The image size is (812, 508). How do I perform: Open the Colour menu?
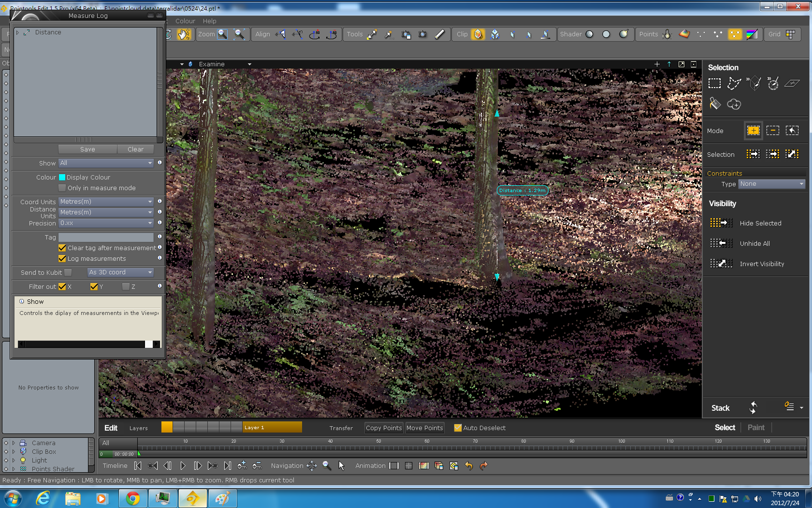[x=185, y=21]
